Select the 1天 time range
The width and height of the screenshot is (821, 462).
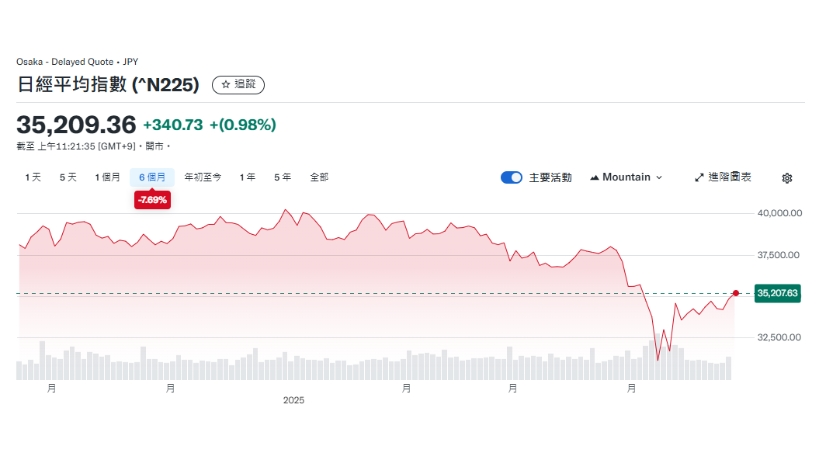[32, 178]
